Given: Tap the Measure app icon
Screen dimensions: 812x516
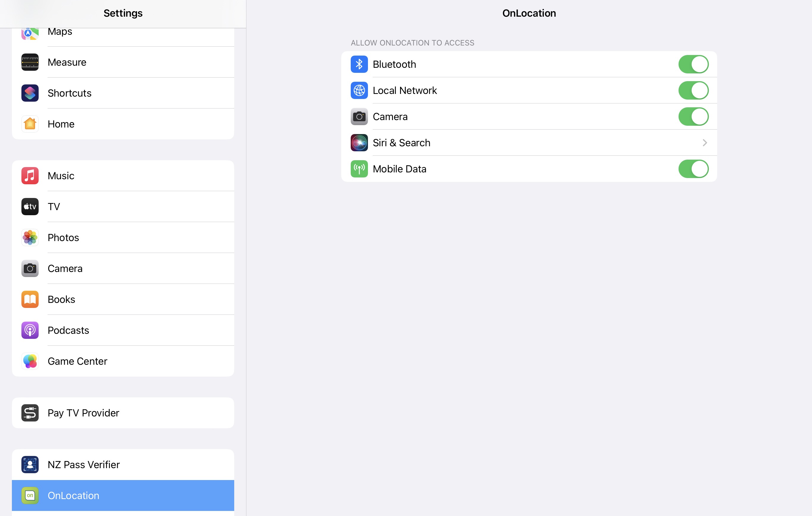Looking at the screenshot, I should 30,62.
